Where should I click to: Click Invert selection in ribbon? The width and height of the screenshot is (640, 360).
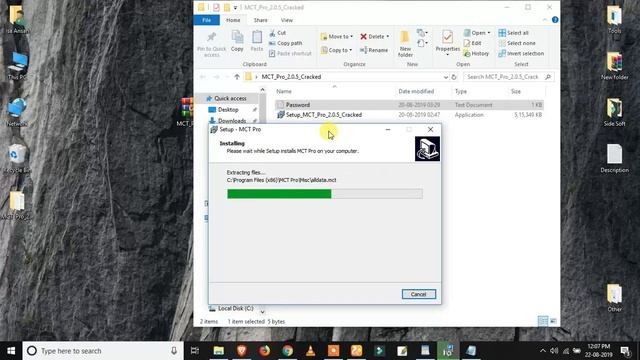(521, 53)
